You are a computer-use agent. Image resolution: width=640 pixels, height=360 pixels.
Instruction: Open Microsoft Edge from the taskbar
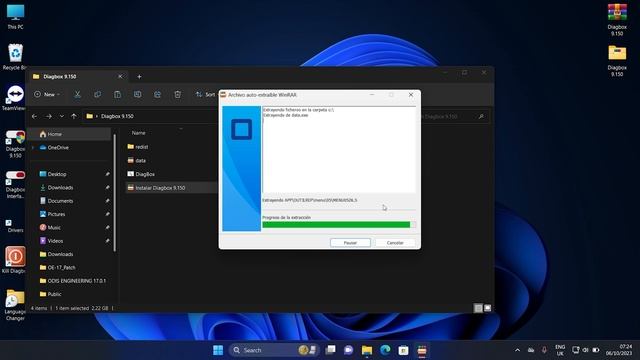385,350
